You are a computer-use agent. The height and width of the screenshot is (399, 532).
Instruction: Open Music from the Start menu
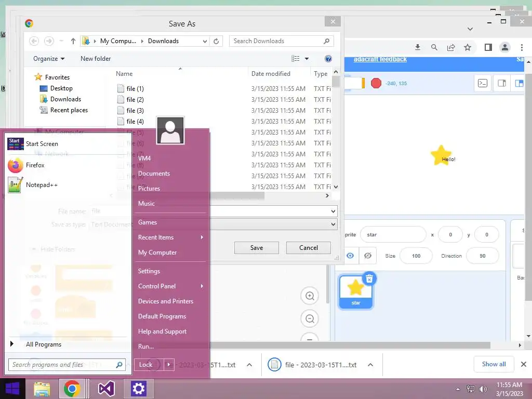click(x=146, y=204)
